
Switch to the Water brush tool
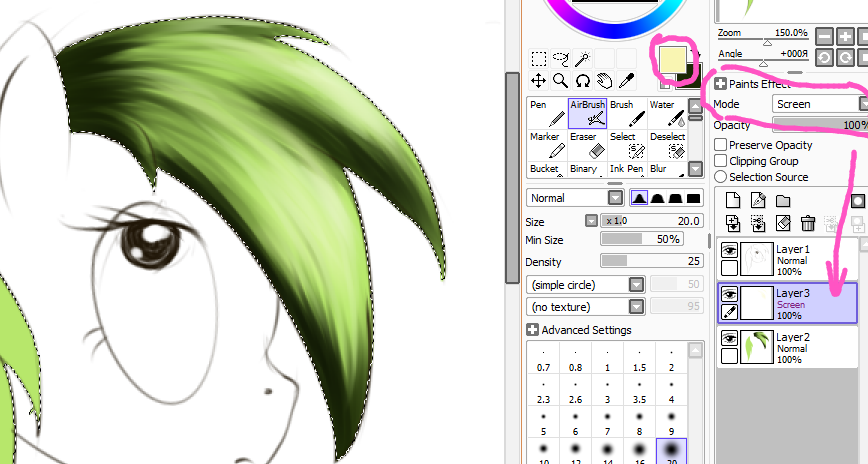tap(663, 112)
